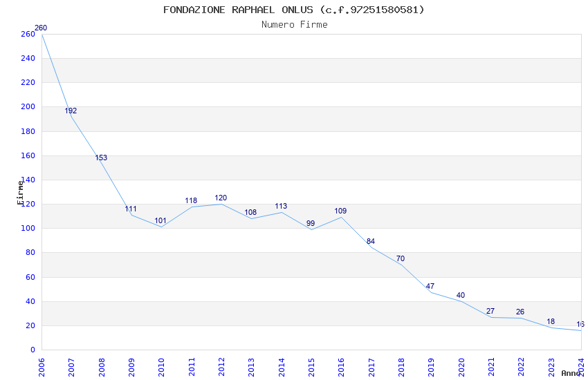Click the y-axis value 20
This screenshot has width=588, height=380.
point(30,325)
